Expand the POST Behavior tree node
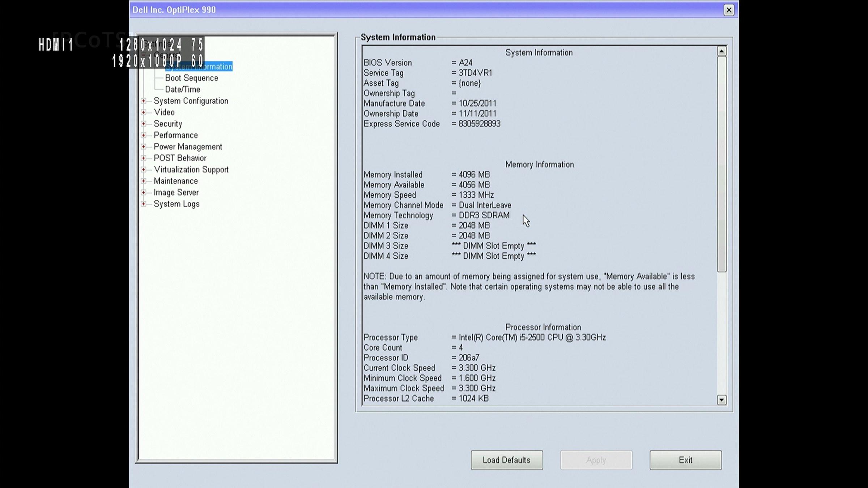Viewport: 868px width, 488px height. click(x=144, y=158)
